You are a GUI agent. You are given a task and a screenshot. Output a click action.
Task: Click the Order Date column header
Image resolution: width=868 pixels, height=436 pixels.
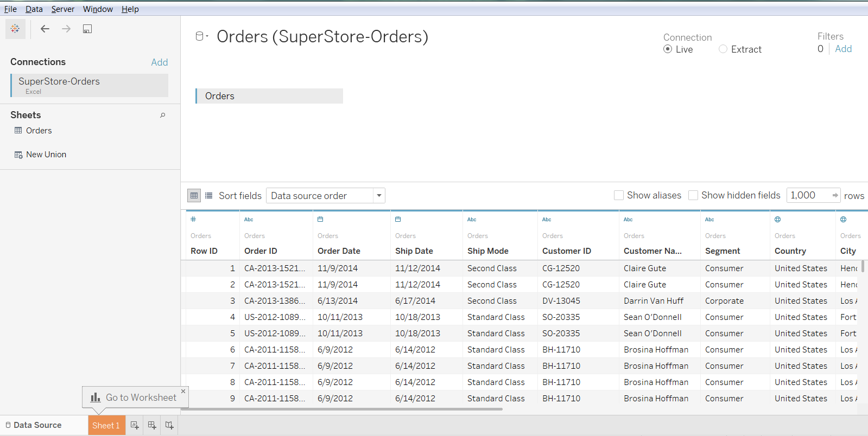coord(339,251)
